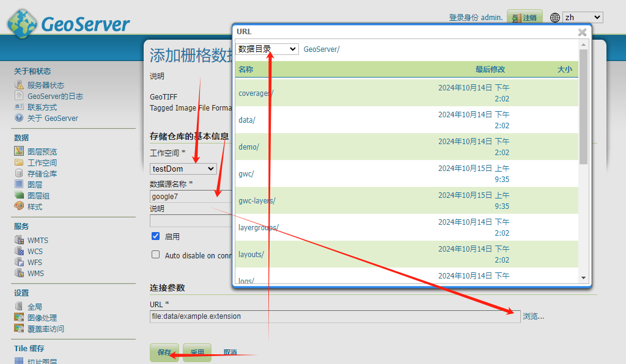Click the 说明 description input field
626x364 pixels.
[x=191, y=221]
